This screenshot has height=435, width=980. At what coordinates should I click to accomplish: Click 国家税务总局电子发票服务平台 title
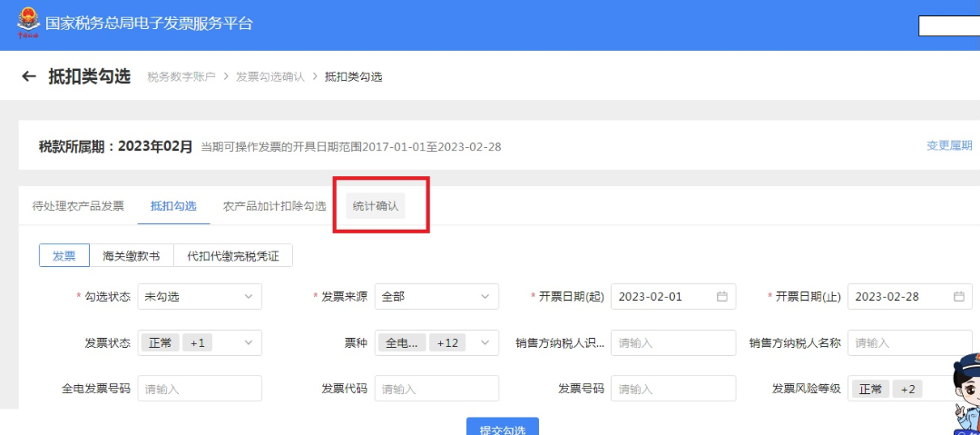(149, 24)
